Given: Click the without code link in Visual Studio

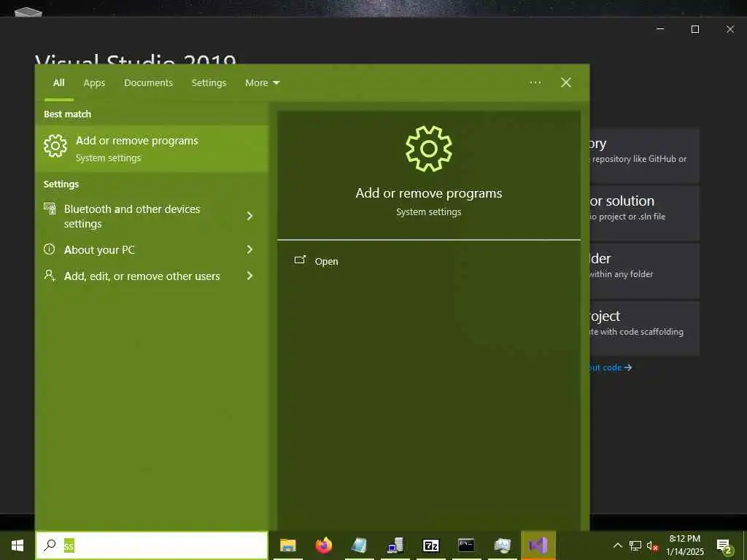Looking at the screenshot, I should point(611,367).
